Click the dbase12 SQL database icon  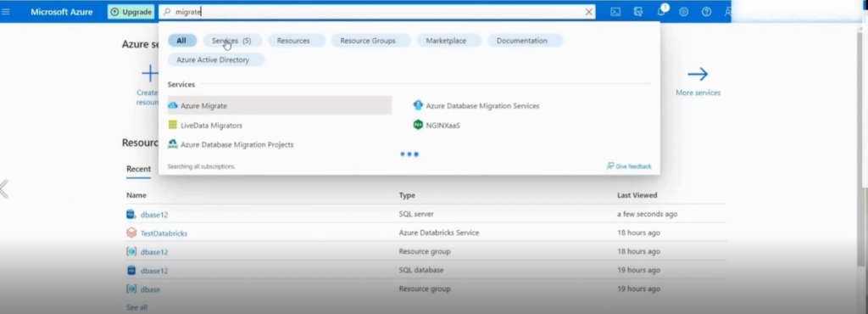tap(131, 270)
